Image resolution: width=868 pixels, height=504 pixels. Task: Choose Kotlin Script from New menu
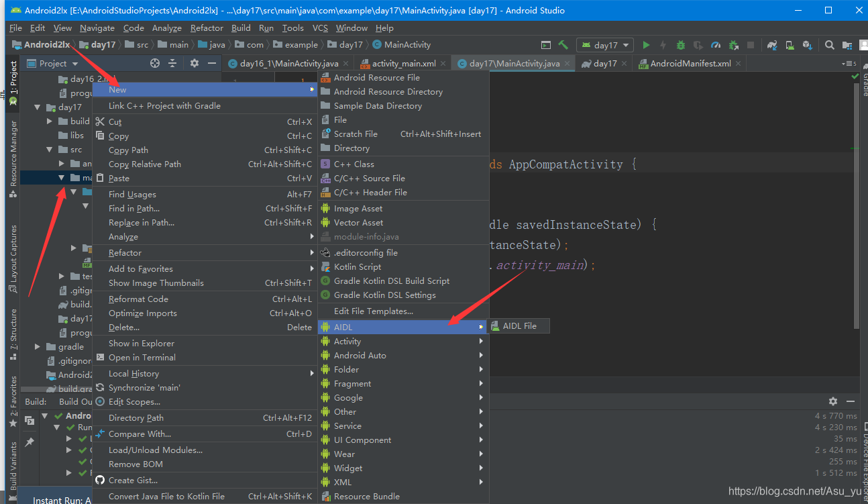click(402, 266)
